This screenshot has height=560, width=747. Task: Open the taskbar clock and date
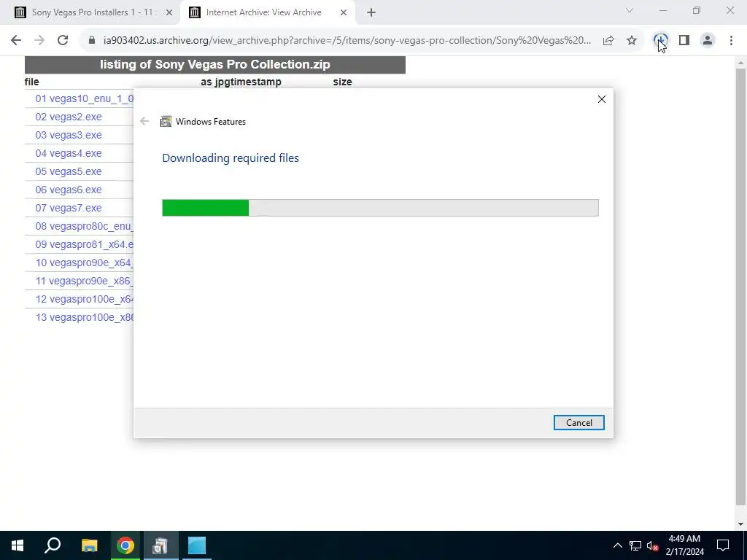[x=684, y=545]
